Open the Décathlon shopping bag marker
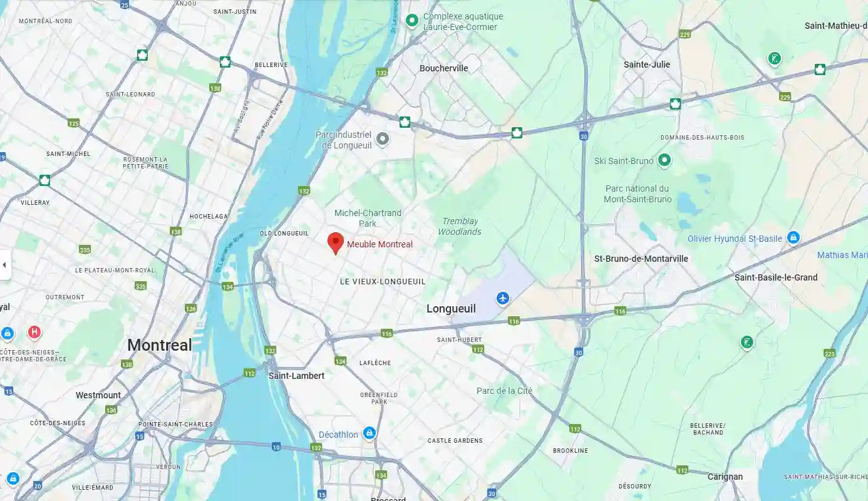Screen dimensions: 868x501 click(369, 433)
